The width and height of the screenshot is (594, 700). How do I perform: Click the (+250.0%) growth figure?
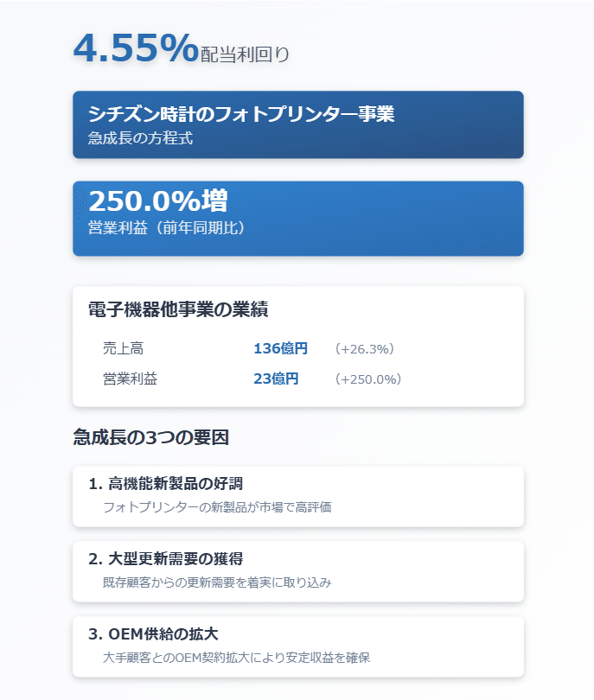point(368,379)
